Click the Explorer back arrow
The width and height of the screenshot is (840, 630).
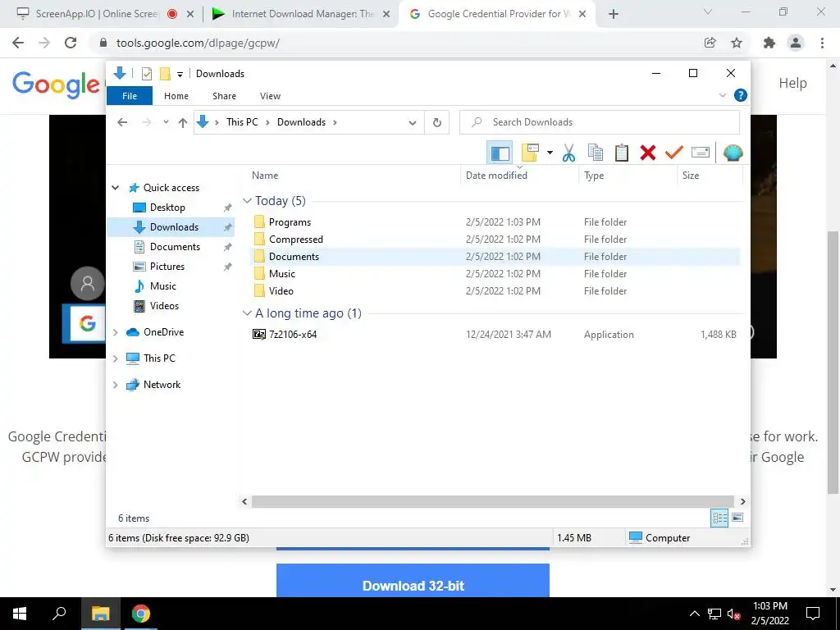[122, 122]
